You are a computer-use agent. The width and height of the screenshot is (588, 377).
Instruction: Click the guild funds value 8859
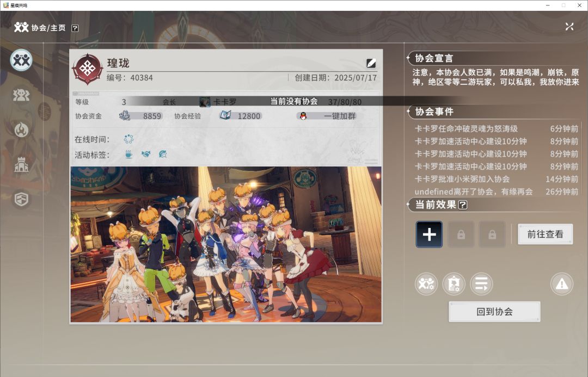pos(152,116)
